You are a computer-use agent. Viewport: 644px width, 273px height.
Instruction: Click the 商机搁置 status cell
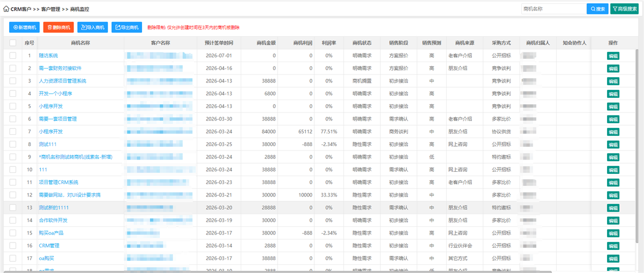tap(361, 81)
